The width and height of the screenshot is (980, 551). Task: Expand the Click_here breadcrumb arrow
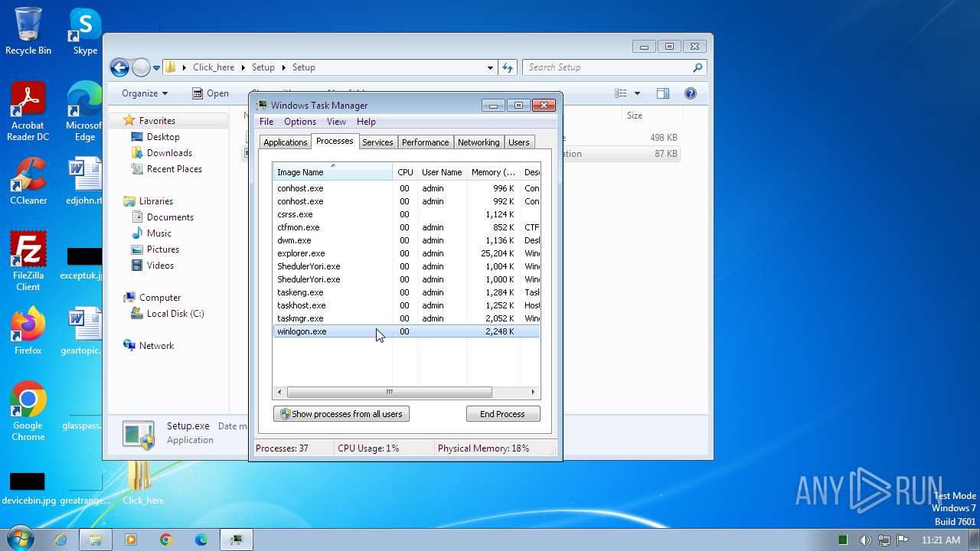click(x=243, y=67)
